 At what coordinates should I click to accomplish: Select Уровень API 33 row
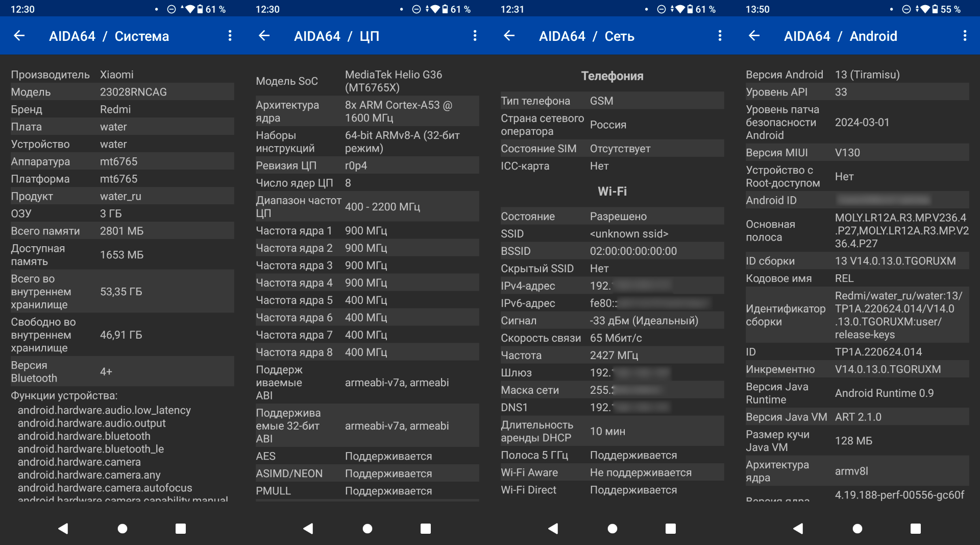point(857,92)
